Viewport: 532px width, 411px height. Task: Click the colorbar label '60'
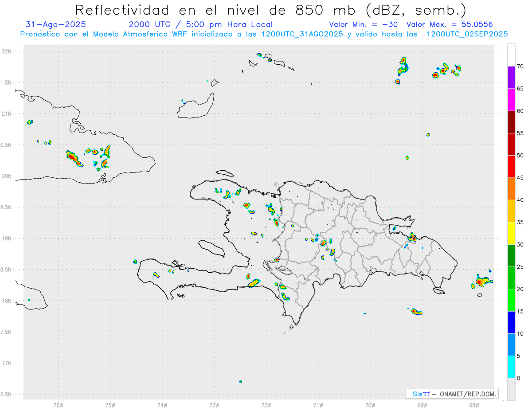tap(520, 111)
